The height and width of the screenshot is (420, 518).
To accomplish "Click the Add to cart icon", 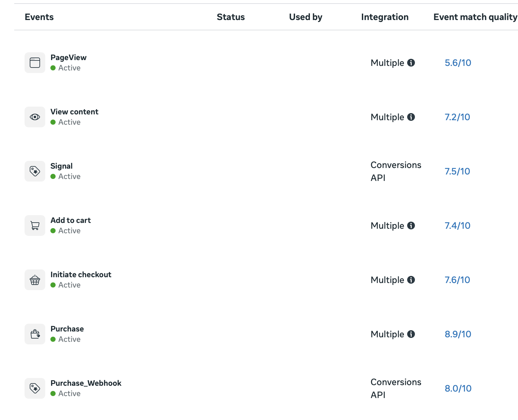I will tap(35, 226).
